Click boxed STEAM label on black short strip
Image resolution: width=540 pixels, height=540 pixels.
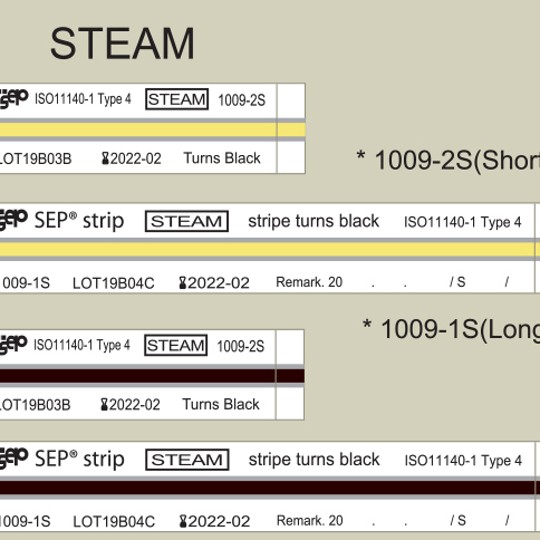[x=176, y=345]
